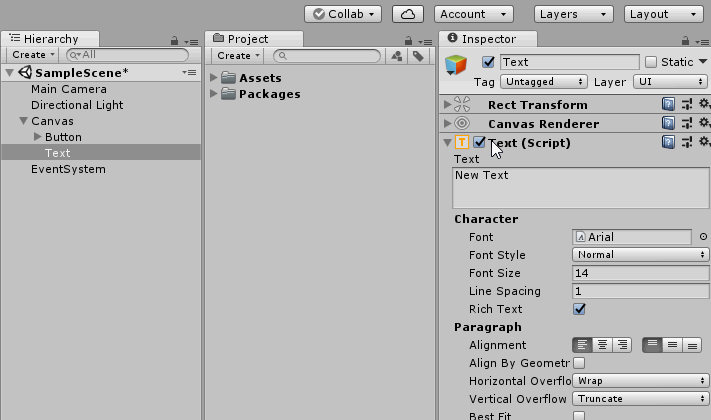The width and height of the screenshot is (711, 420).
Task: Open the Vertical Overflow Truncate dropdown
Action: [x=641, y=399]
